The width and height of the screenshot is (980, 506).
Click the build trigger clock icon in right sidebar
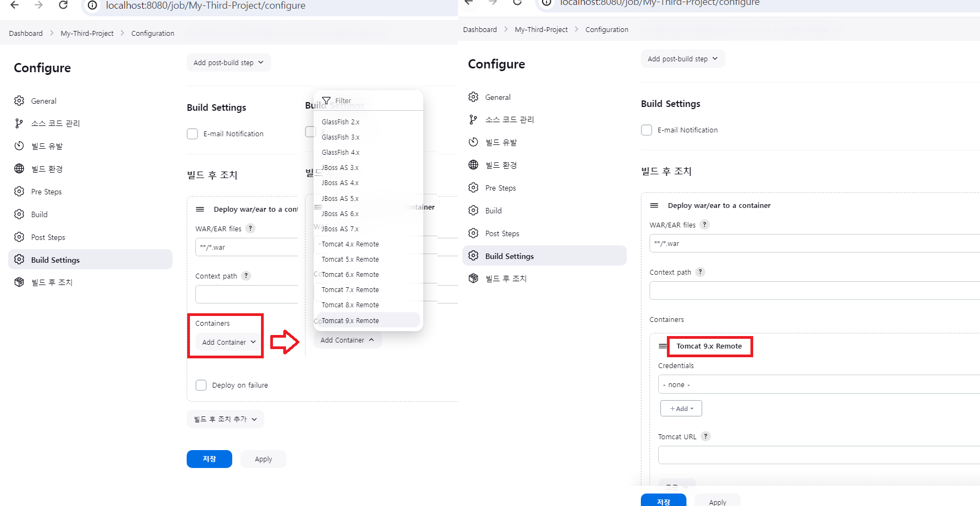474,142
